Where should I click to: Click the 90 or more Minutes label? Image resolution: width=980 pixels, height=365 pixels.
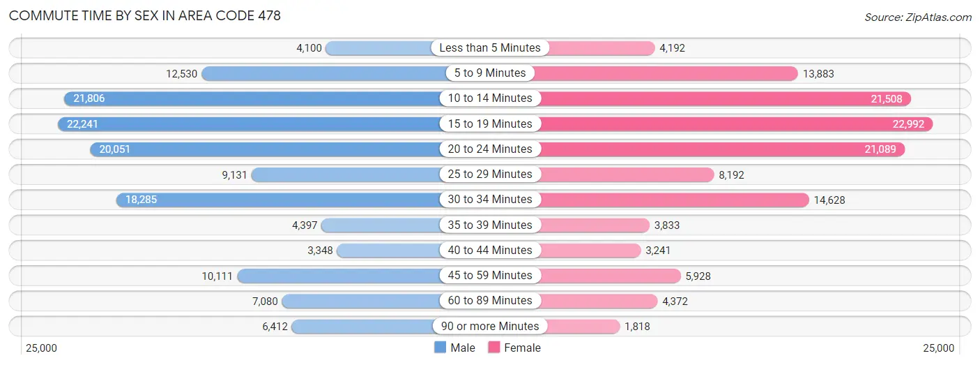point(490,326)
